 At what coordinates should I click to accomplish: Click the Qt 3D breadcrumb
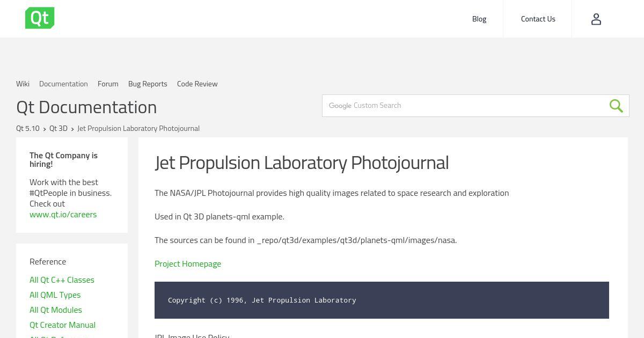58,128
